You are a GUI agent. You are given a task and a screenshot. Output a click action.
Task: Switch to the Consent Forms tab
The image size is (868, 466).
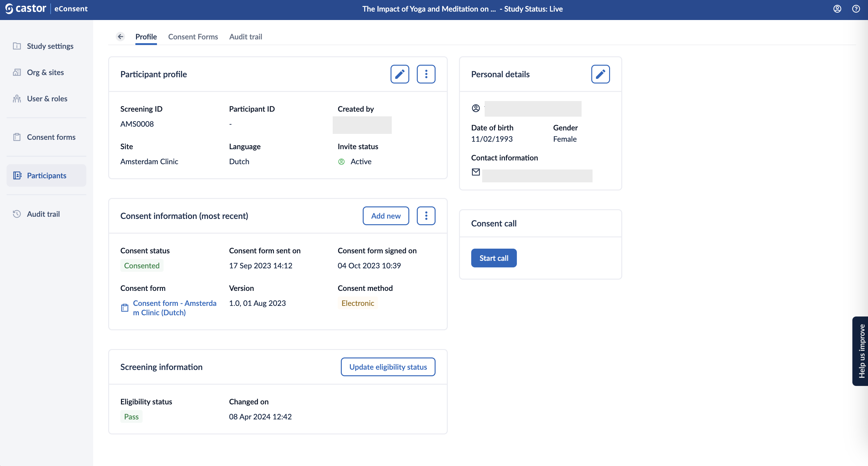click(x=193, y=36)
